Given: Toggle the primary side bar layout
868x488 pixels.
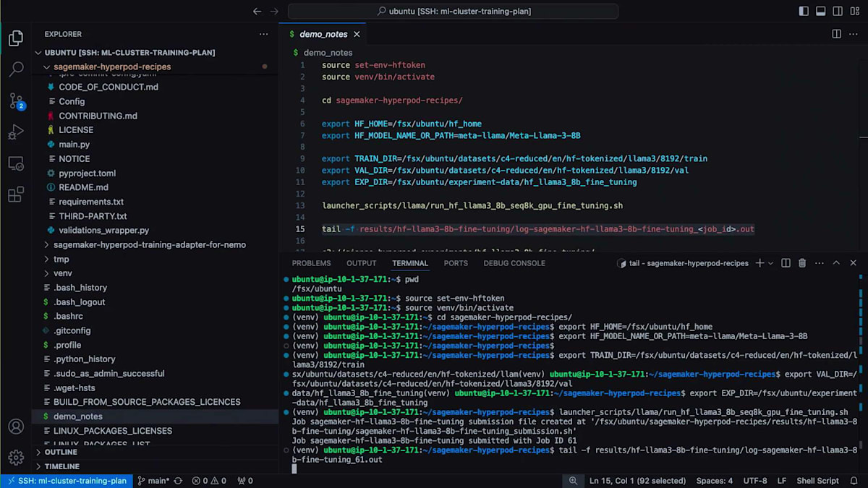Looking at the screenshot, I should point(804,11).
